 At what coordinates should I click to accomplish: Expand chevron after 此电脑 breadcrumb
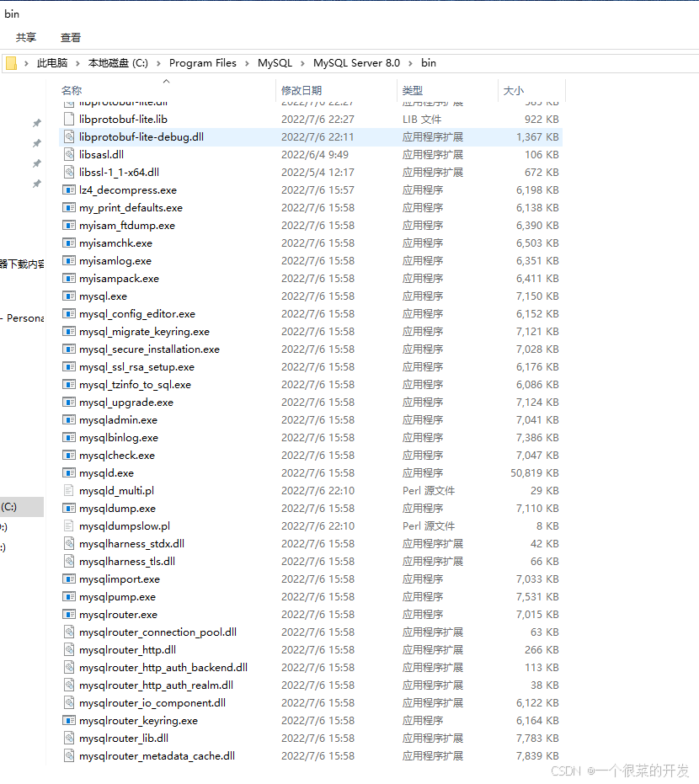tap(78, 63)
